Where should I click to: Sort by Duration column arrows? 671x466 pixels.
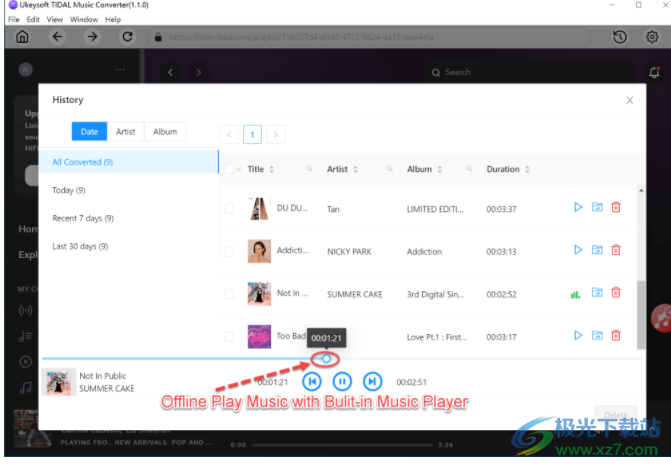(x=527, y=169)
